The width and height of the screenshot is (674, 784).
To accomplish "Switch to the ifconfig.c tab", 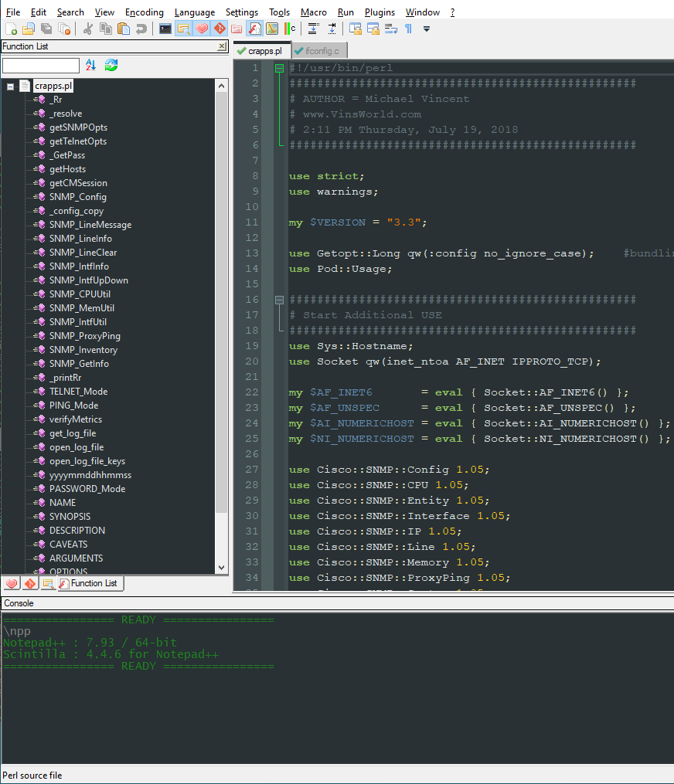I will coord(318,51).
